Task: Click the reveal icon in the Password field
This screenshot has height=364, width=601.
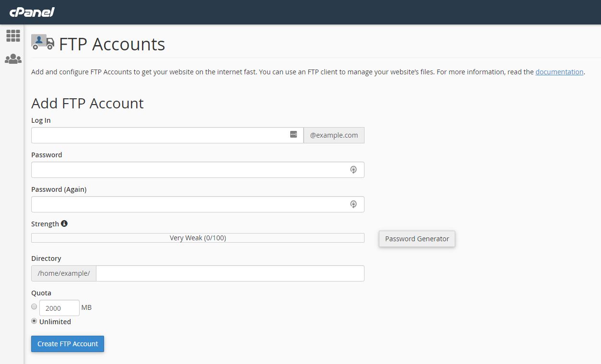Action: [x=354, y=169]
